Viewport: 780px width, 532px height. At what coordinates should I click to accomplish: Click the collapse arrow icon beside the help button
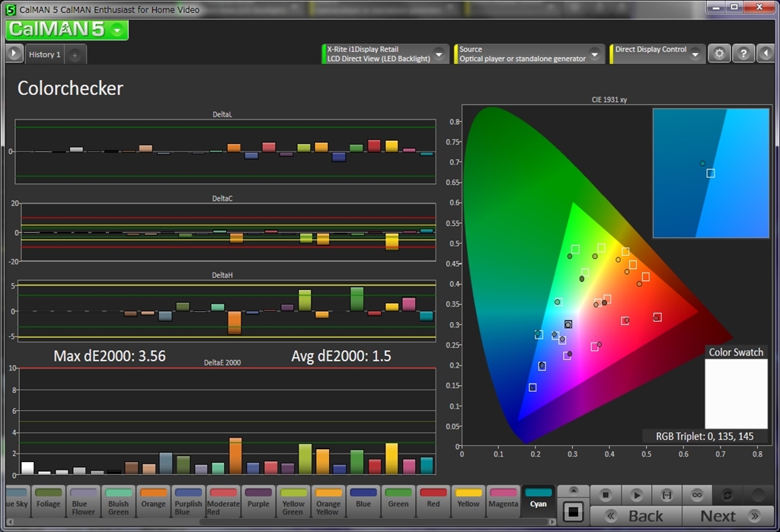[x=766, y=53]
